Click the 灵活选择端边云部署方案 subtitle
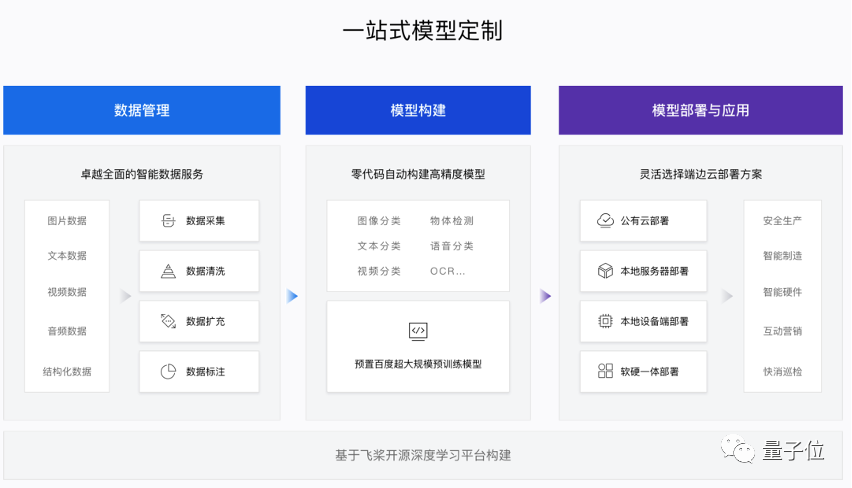Viewport: 852px width, 488px height. 700,174
